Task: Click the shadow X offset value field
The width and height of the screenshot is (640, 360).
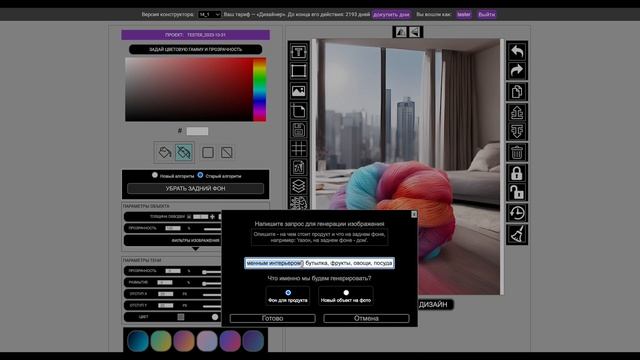Action: 166,294
